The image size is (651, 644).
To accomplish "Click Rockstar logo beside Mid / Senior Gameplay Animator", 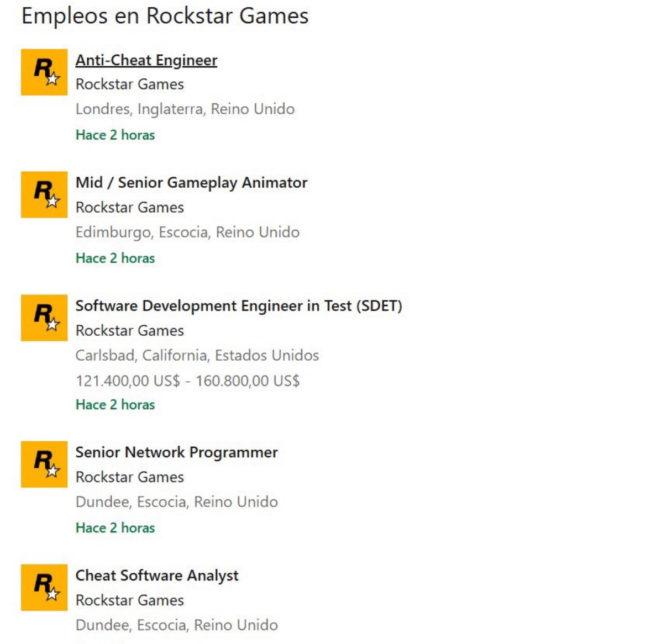I will click(x=44, y=194).
